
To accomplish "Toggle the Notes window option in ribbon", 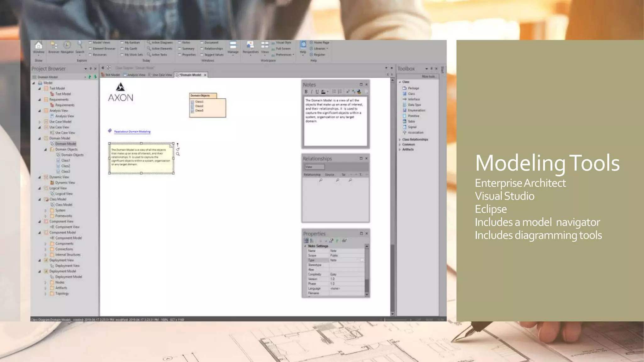I will point(184,42).
